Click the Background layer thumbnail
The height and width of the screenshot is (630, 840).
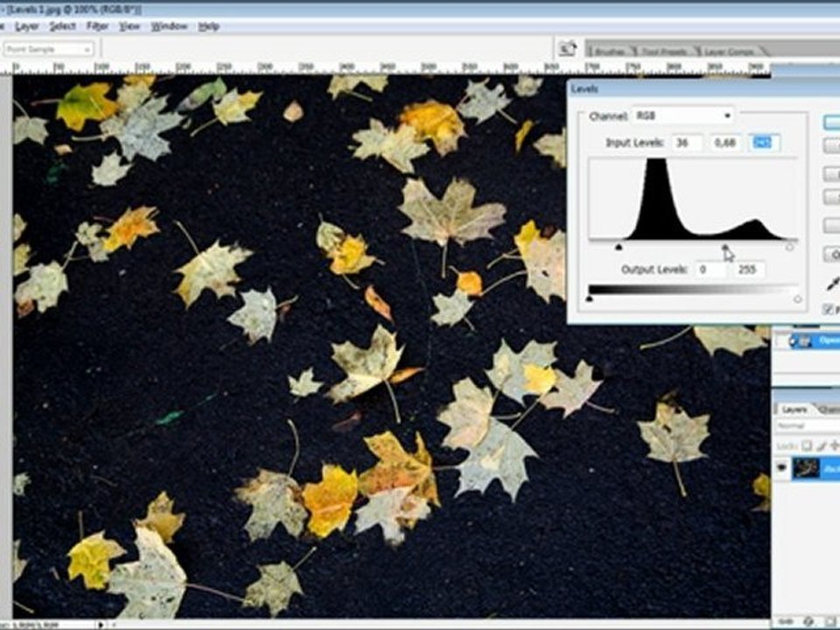coord(806,468)
